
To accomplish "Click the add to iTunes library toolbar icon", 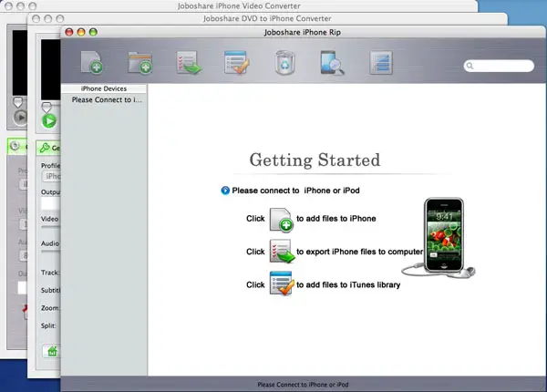I will tap(236, 62).
